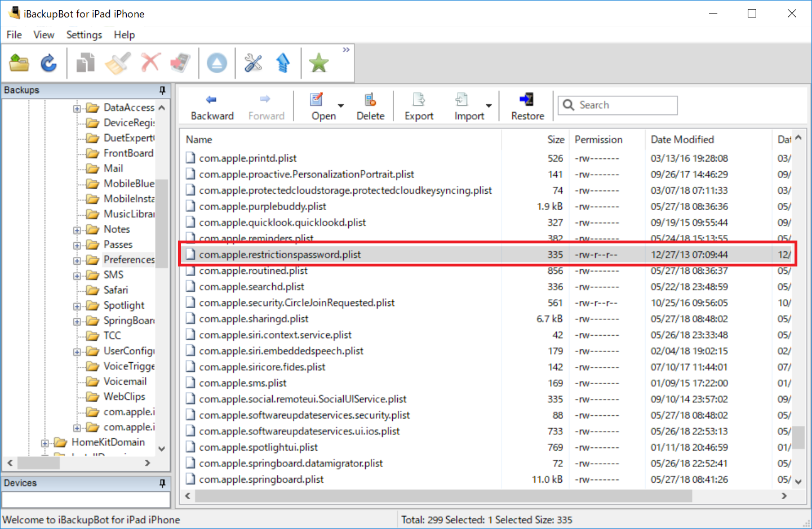Click the file icon of com.apple.printd.plist
Viewport: 812px width, 529px height.
coord(190,158)
